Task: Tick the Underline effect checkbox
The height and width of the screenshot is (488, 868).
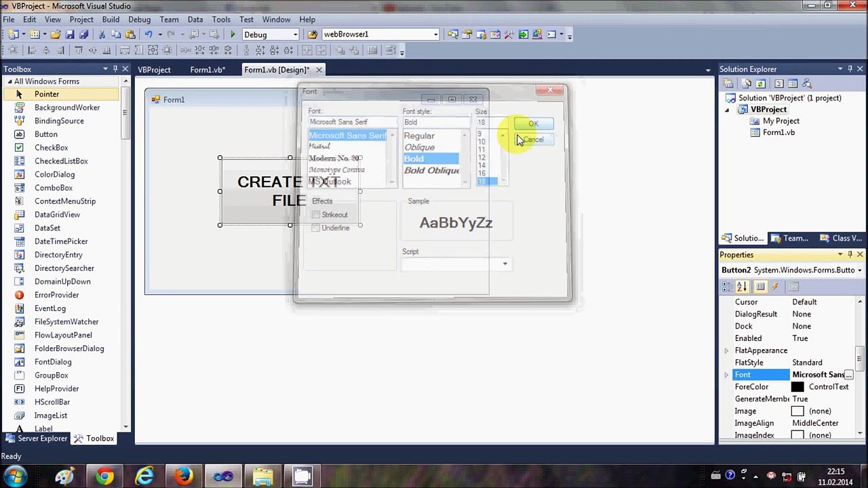Action: (x=315, y=228)
